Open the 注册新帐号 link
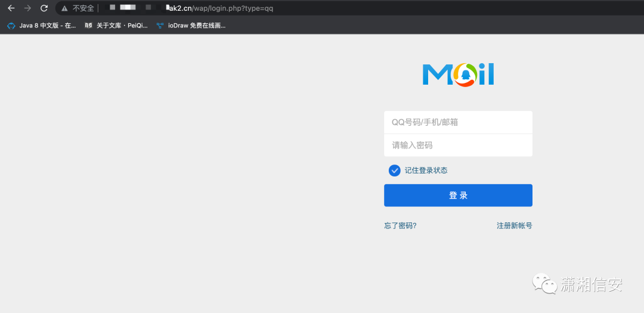Viewport: 644px width, 313px height. click(x=514, y=225)
